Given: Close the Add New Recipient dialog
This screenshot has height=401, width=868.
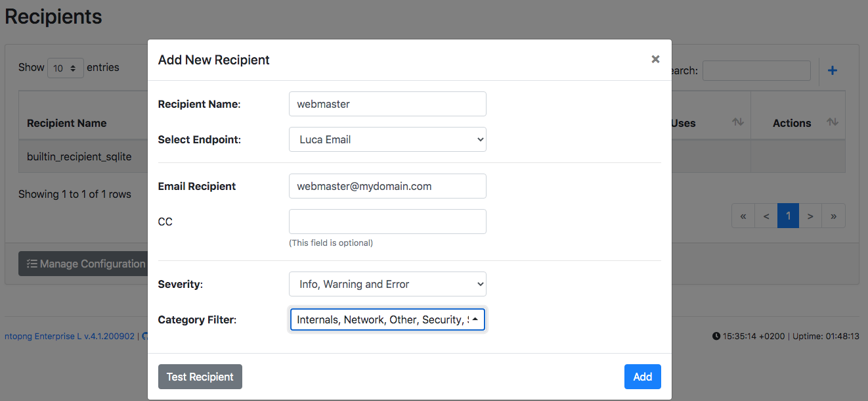Looking at the screenshot, I should click(655, 59).
